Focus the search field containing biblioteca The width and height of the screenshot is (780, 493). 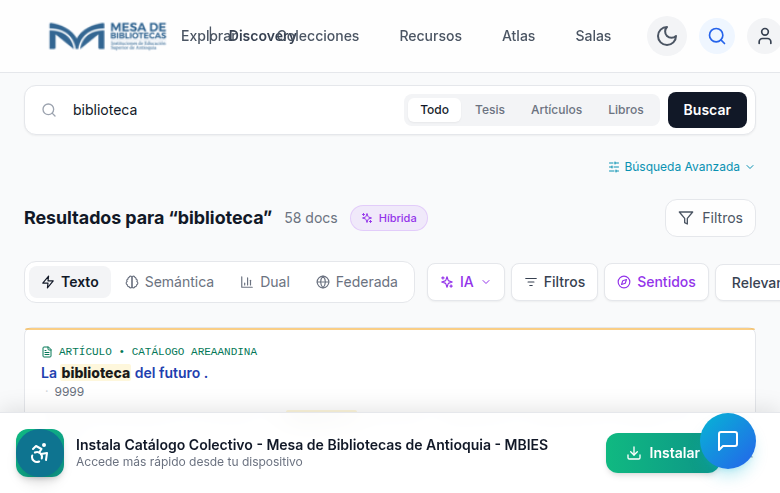[x=234, y=110]
